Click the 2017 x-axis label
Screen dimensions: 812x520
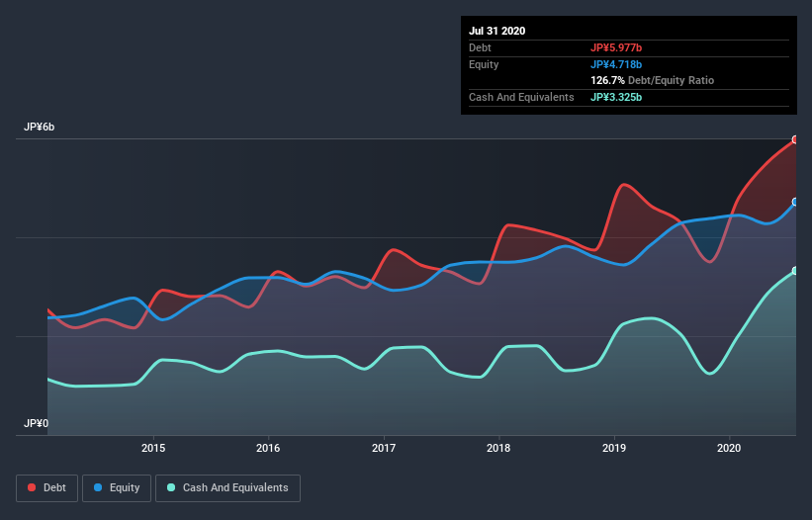(384, 448)
